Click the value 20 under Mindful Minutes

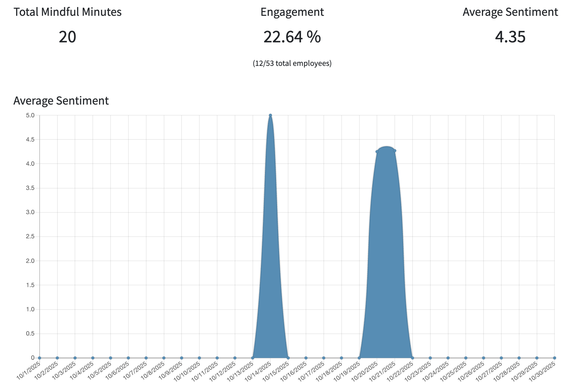point(68,37)
